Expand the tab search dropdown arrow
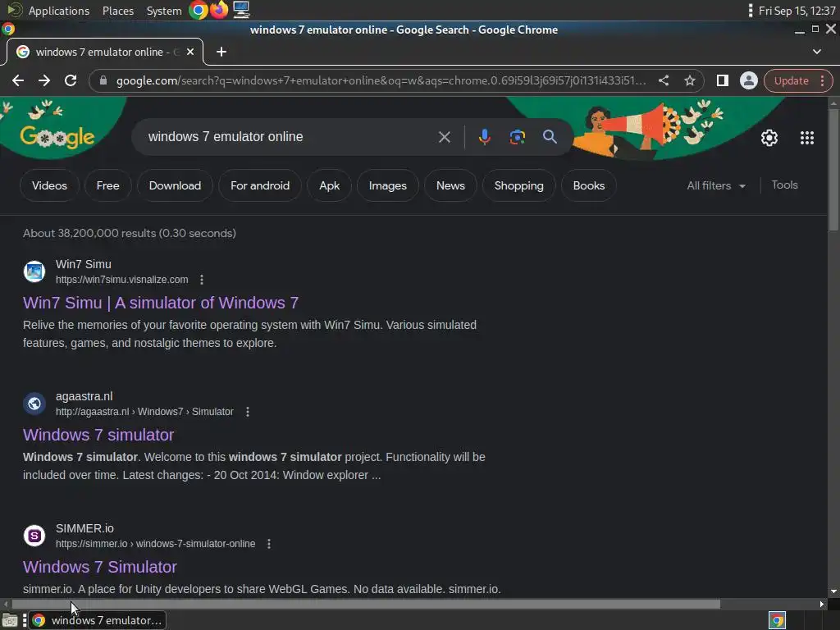The image size is (840, 630). pyautogui.click(x=816, y=52)
